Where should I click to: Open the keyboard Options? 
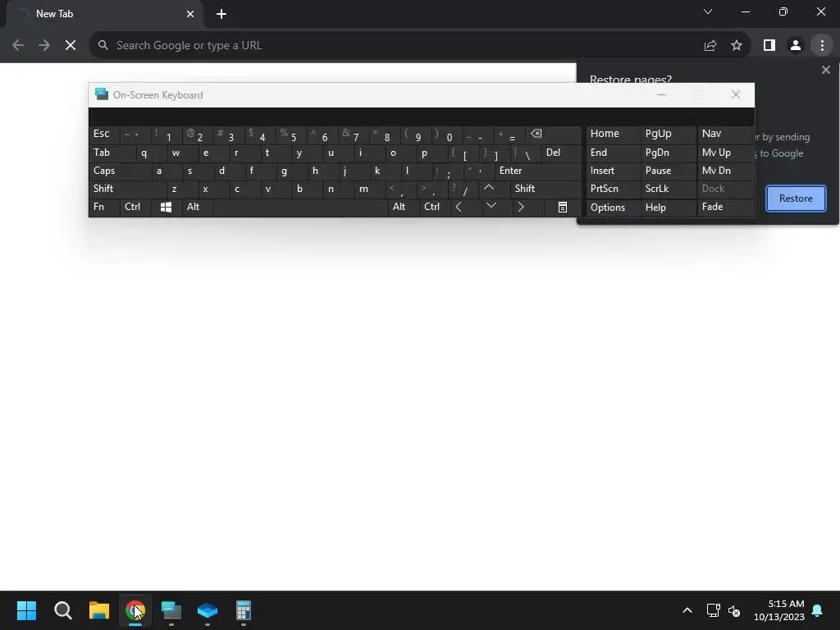[613, 208]
